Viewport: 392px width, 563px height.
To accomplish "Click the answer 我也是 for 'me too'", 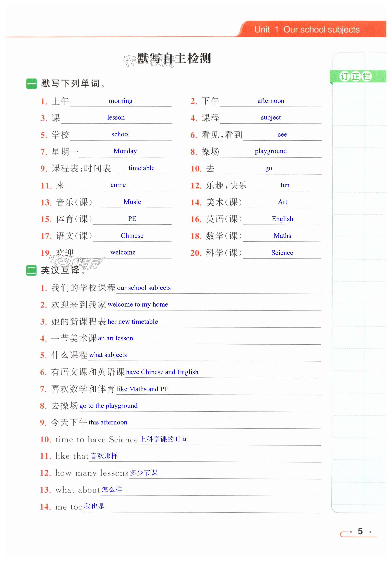I will [x=94, y=506].
